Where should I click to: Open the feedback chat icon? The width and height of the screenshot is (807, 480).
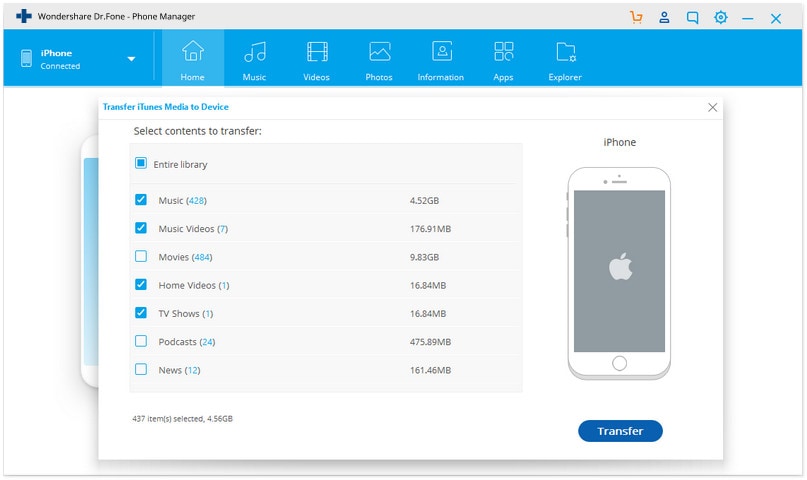click(693, 18)
